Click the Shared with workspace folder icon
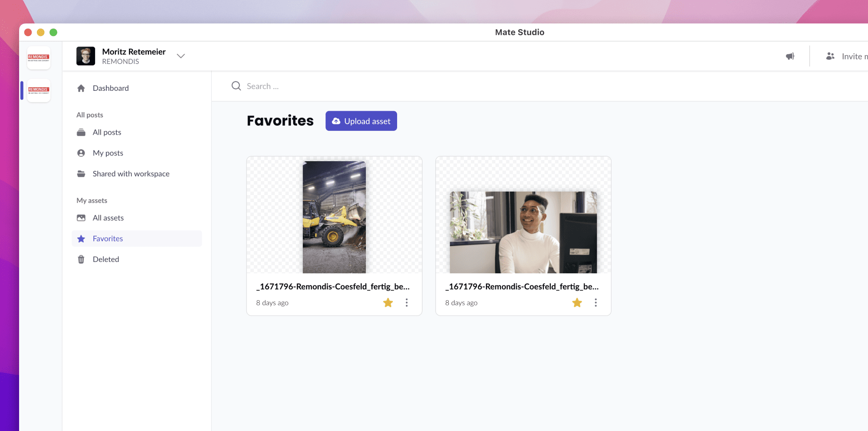 tap(81, 174)
